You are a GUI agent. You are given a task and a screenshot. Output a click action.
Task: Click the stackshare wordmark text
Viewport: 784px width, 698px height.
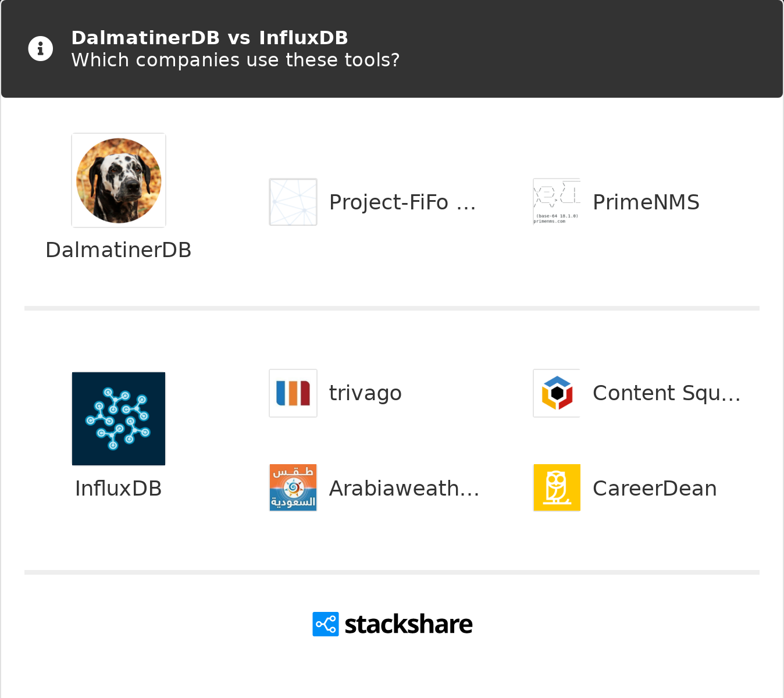[408, 624]
